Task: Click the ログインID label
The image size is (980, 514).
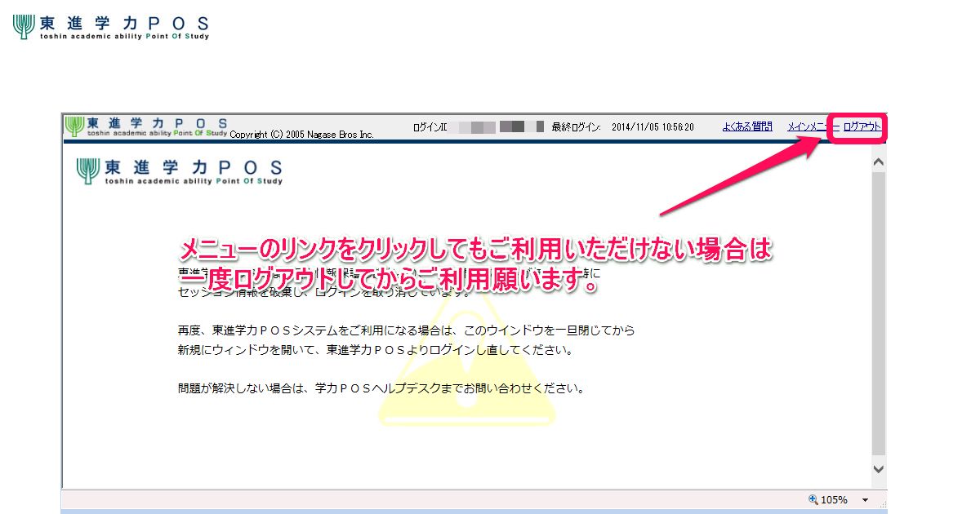Action: click(430, 127)
